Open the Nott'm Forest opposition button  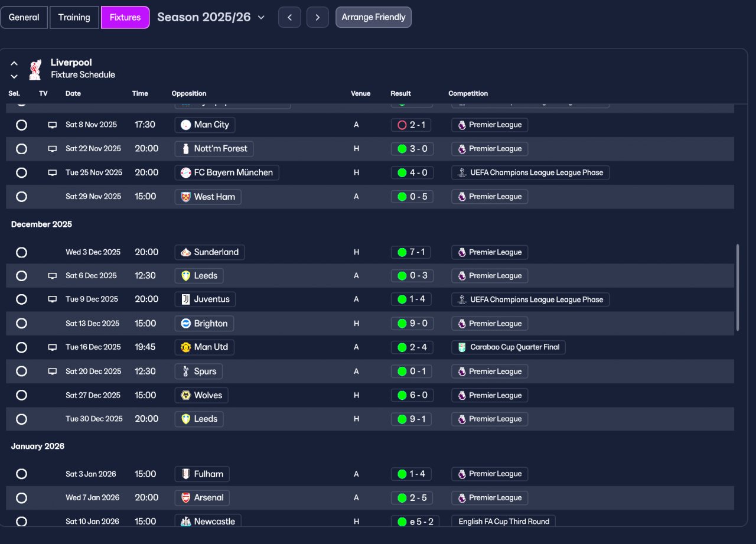point(214,149)
